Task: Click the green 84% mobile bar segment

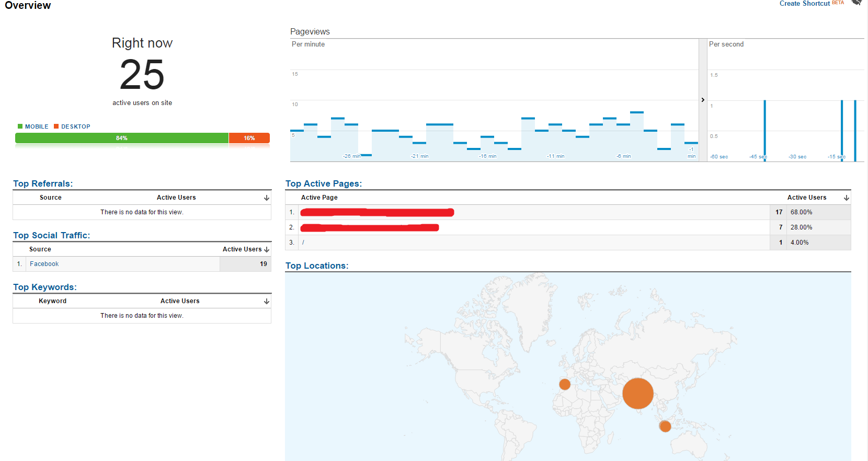Action: coord(122,138)
